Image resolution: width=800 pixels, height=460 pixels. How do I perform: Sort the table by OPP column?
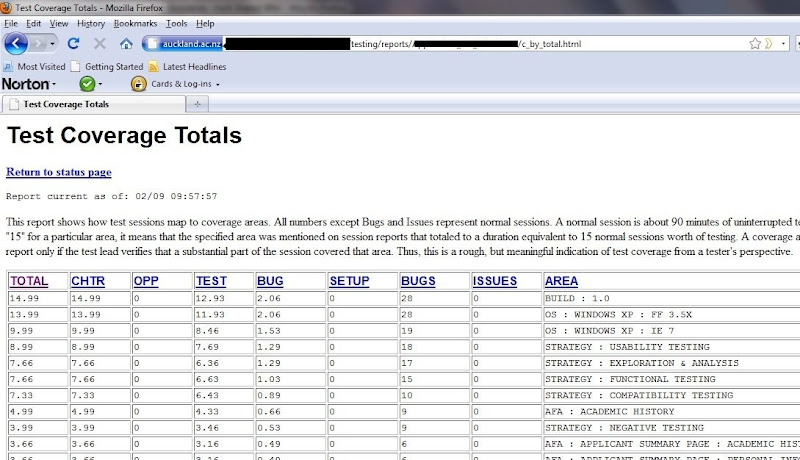[146, 281]
